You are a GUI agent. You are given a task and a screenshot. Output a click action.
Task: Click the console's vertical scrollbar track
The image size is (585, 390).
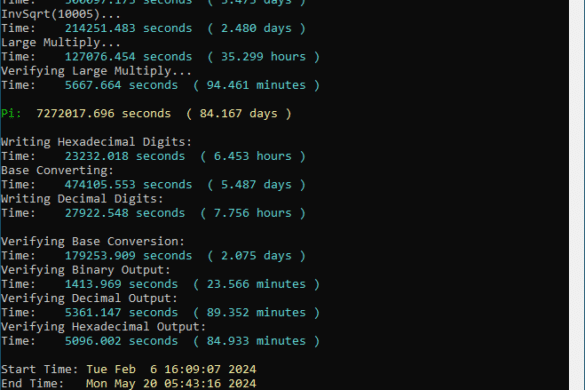tap(576, 195)
